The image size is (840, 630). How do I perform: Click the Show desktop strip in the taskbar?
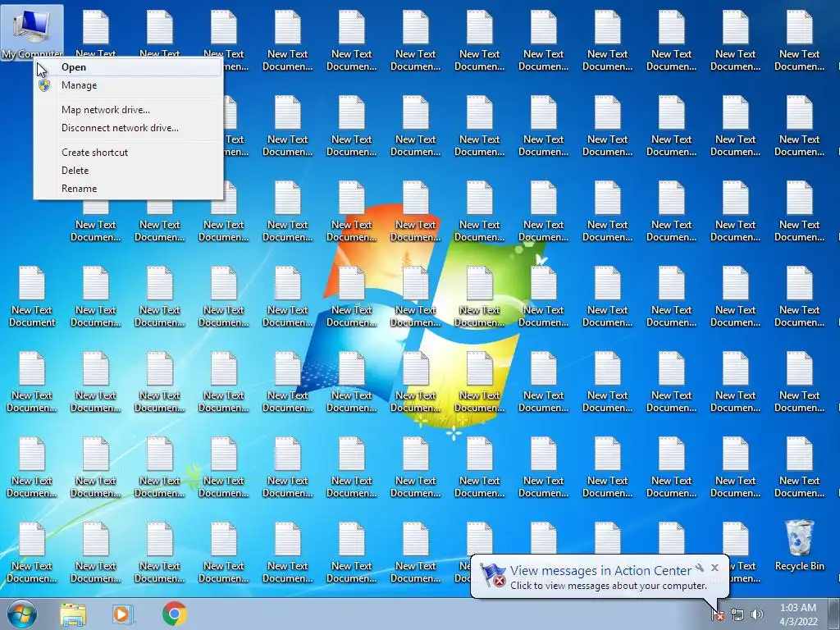[834, 614]
